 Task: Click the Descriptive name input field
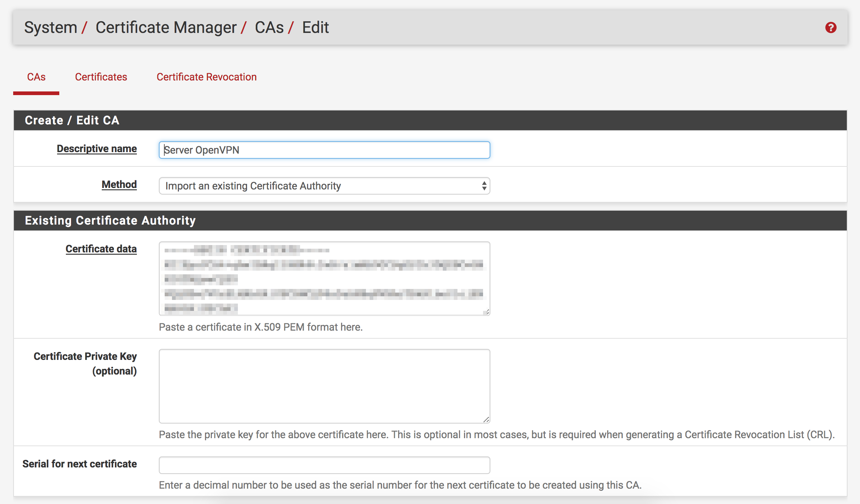pyautogui.click(x=324, y=150)
